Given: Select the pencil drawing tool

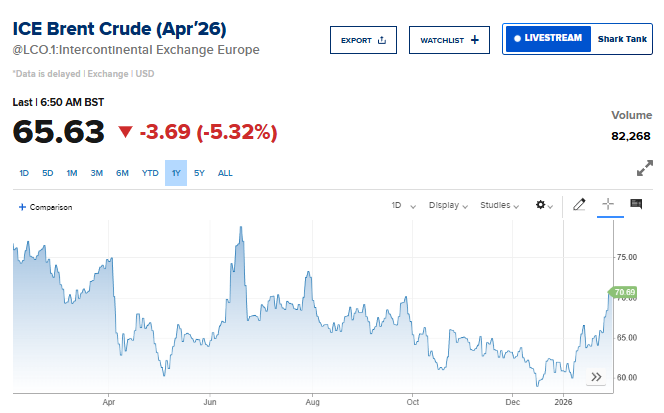Looking at the screenshot, I should 578,205.
